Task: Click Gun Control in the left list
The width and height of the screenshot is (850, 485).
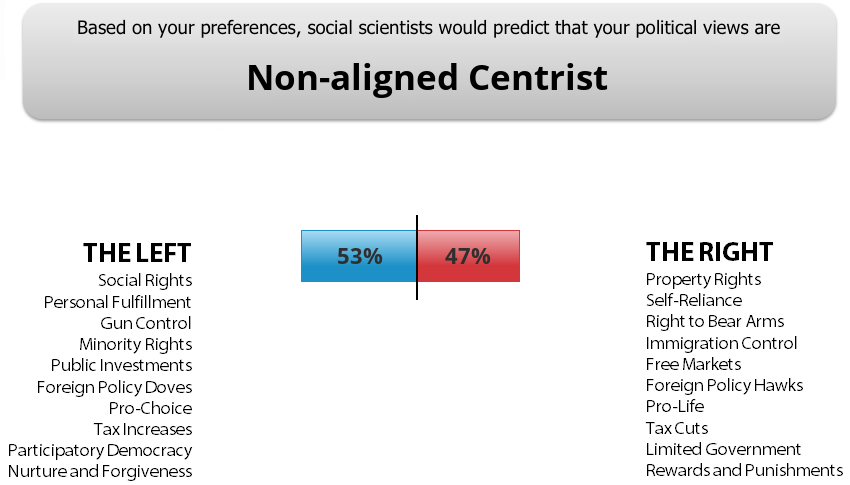Action: point(146,323)
